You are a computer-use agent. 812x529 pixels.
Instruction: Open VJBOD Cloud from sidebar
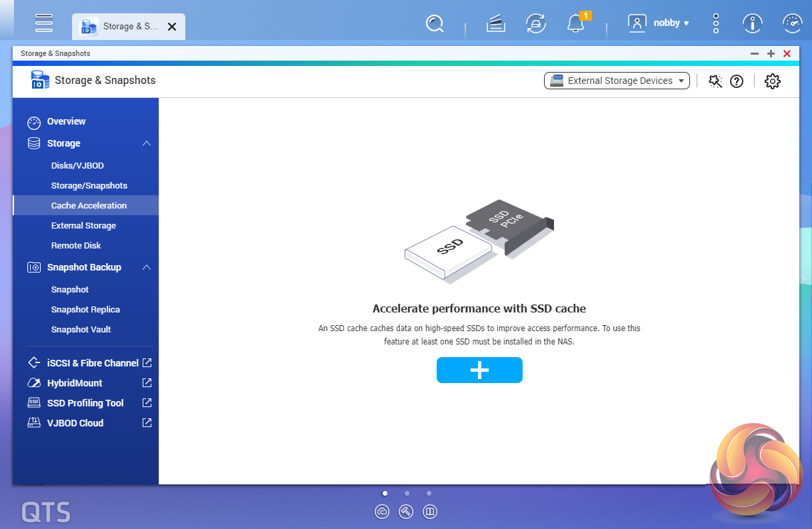click(75, 423)
